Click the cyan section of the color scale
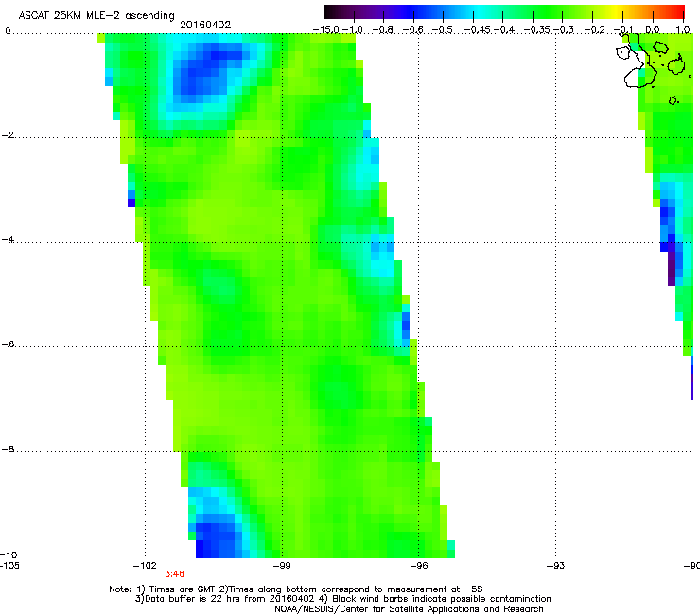Image resolution: width=700 pixels, height=615 pixels. (480, 11)
